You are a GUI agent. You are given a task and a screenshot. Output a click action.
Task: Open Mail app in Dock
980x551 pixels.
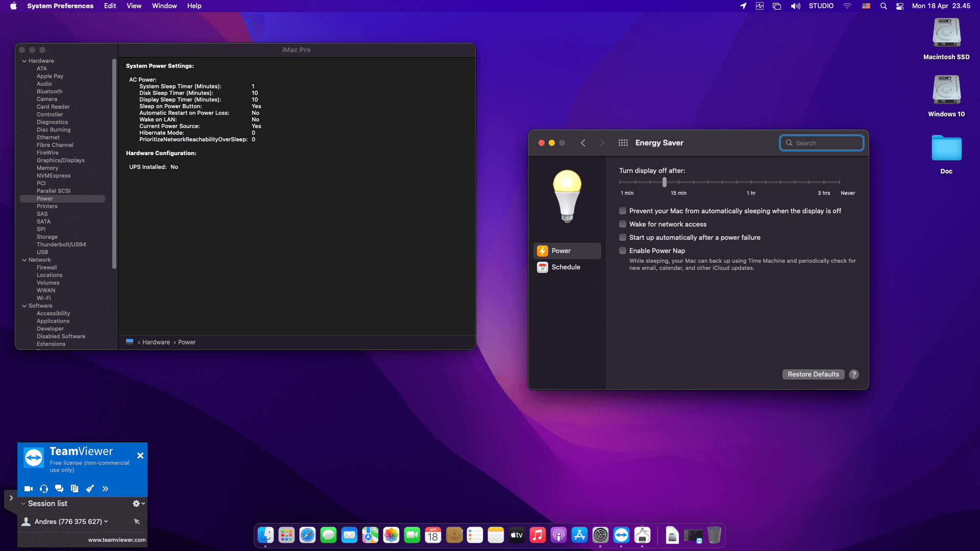coord(349,535)
